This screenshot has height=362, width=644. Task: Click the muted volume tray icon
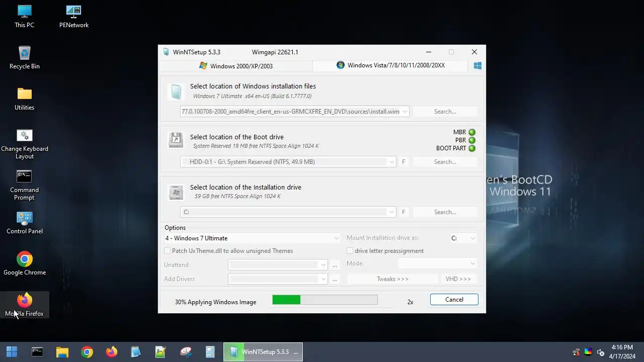click(600, 352)
